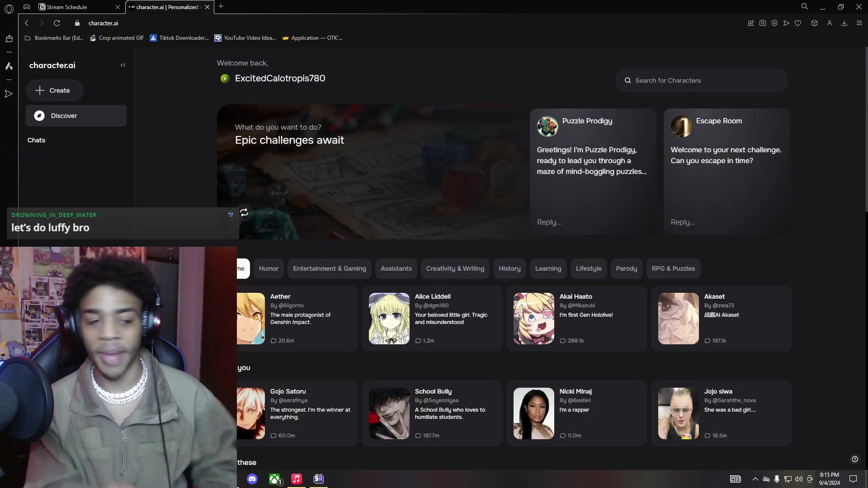Refresh the featured banner with the cycle icon
The width and height of the screenshot is (868, 488).
click(244, 212)
